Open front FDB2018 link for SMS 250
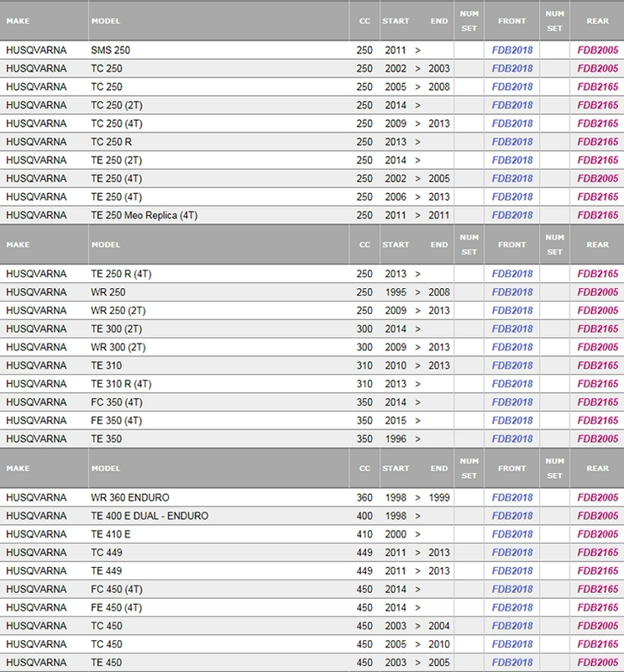The image size is (624, 672). [512, 50]
